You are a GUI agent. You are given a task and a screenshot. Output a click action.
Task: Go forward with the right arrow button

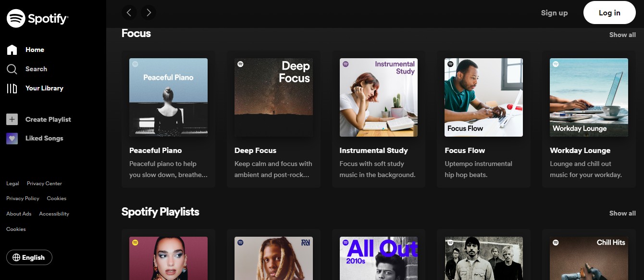149,13
